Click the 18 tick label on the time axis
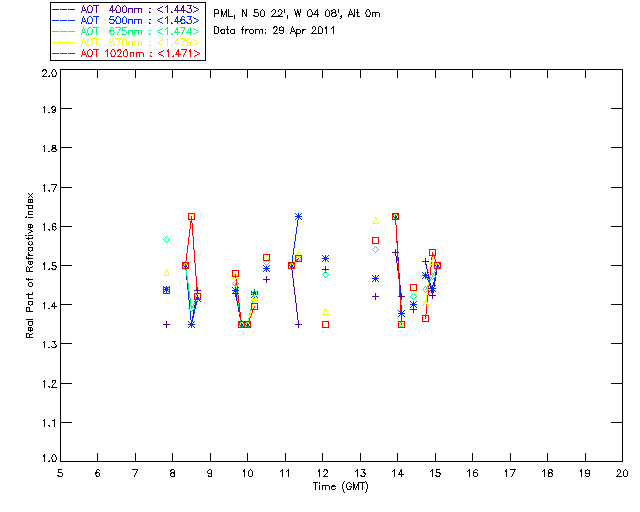The width and height of the screenshot is (640, 512). click(x=547, y=473)
